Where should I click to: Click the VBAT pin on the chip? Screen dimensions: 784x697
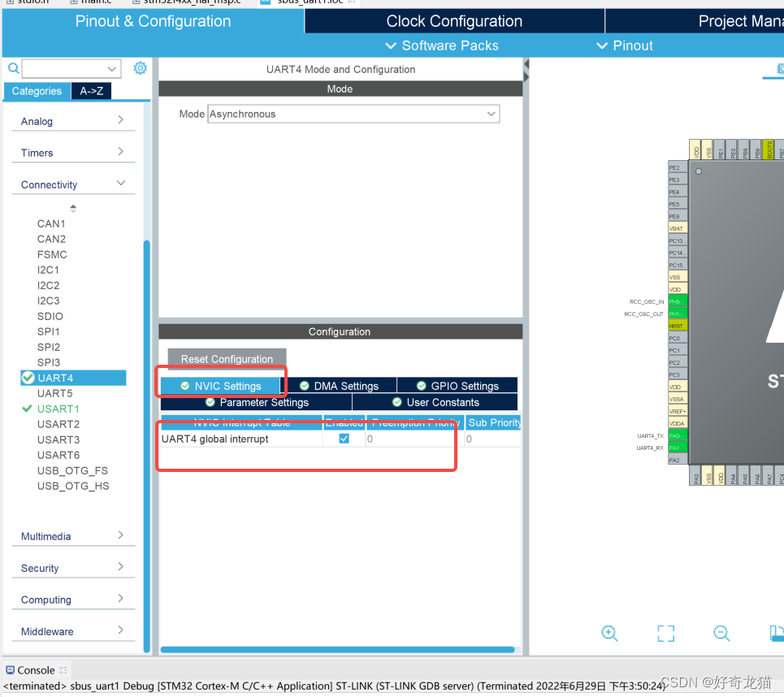[x=678, y=228]
